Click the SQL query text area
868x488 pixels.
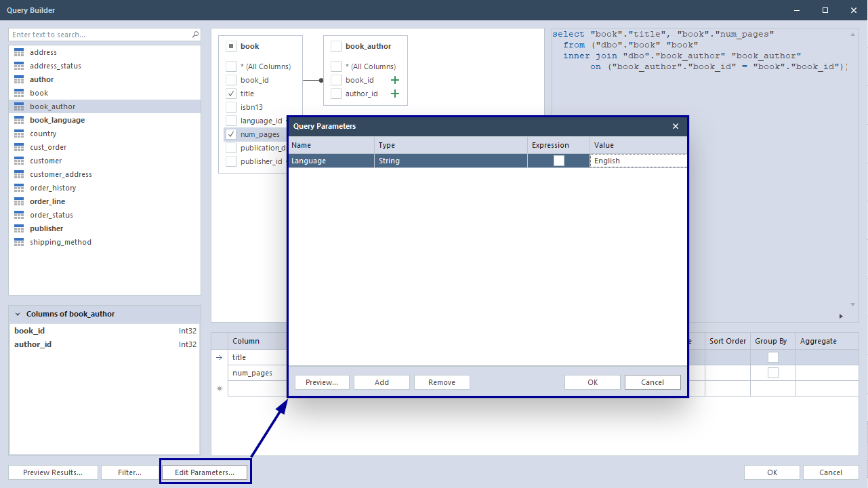(x=700, y=176)
